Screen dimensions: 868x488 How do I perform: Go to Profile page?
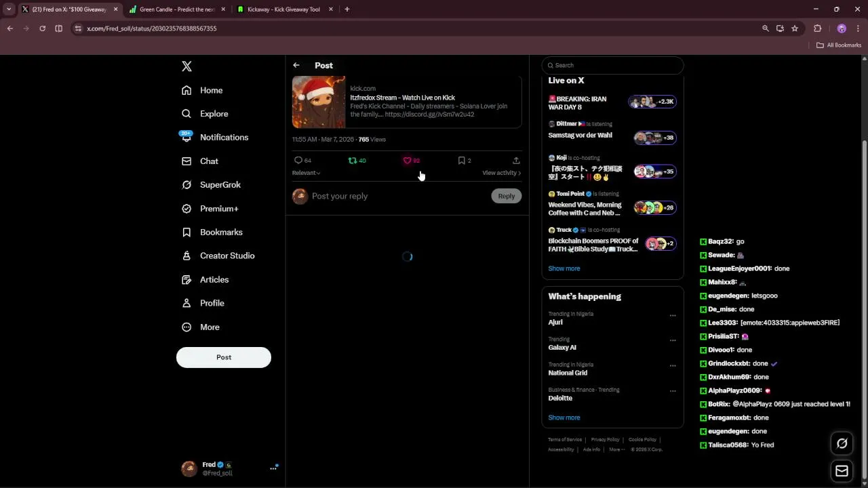(203, 303)
